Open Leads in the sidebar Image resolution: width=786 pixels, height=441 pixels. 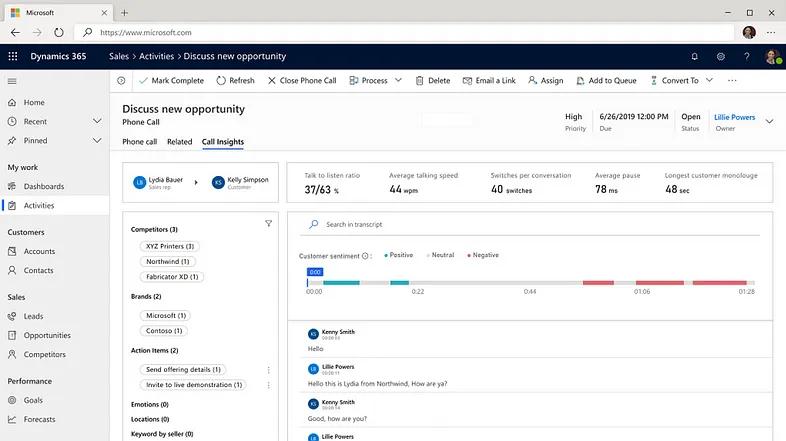click(x=55, y=316)
